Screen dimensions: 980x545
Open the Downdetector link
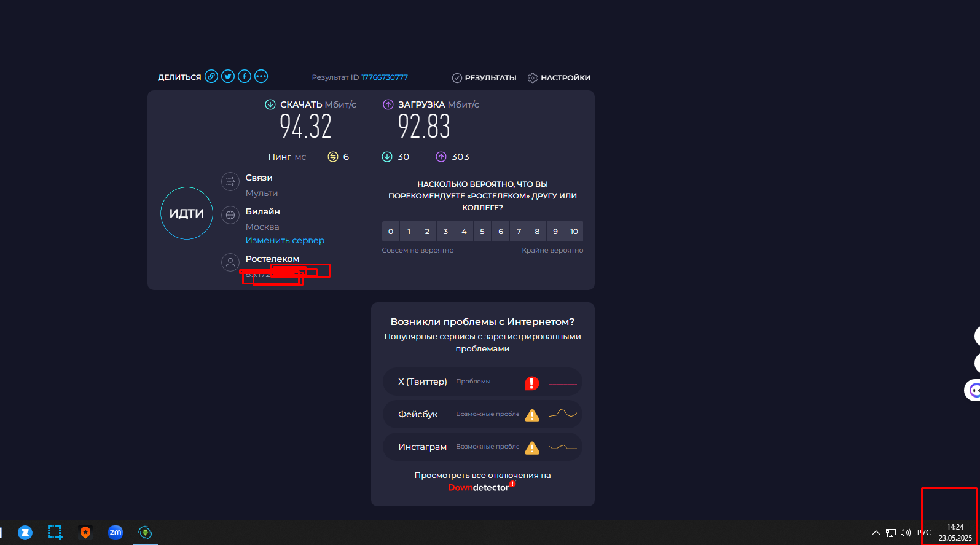coord(479,488)
